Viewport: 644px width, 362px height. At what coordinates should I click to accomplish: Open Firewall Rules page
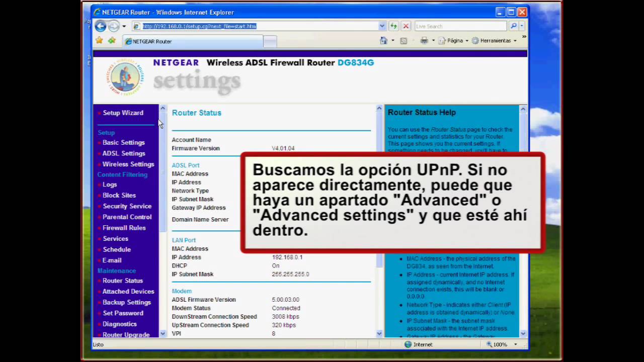[124, 228]
